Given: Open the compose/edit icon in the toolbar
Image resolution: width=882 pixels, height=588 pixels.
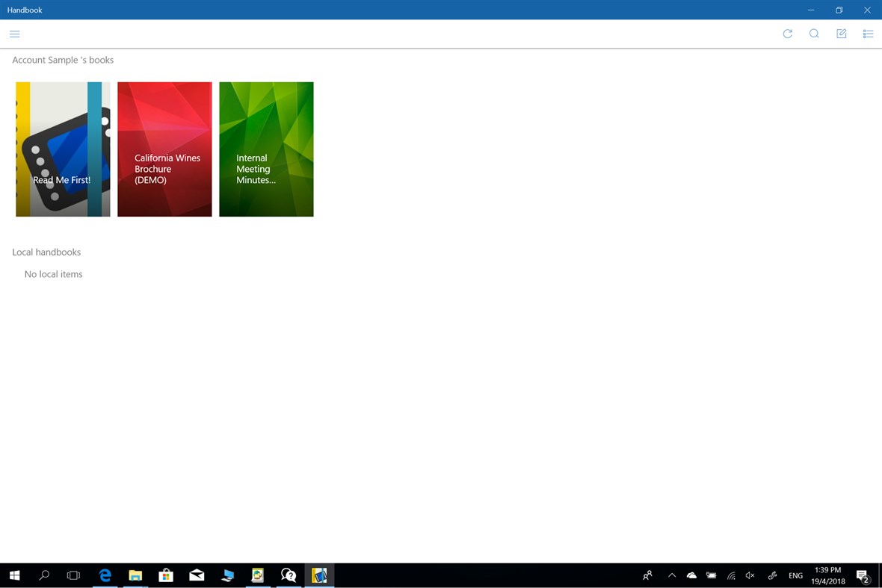Looking at the screenshot, I should click(841, 34).
